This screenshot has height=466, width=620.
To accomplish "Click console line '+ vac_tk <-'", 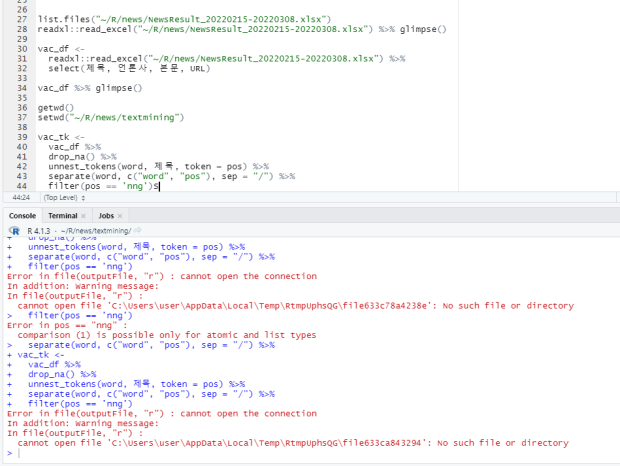I will point(36,355).
